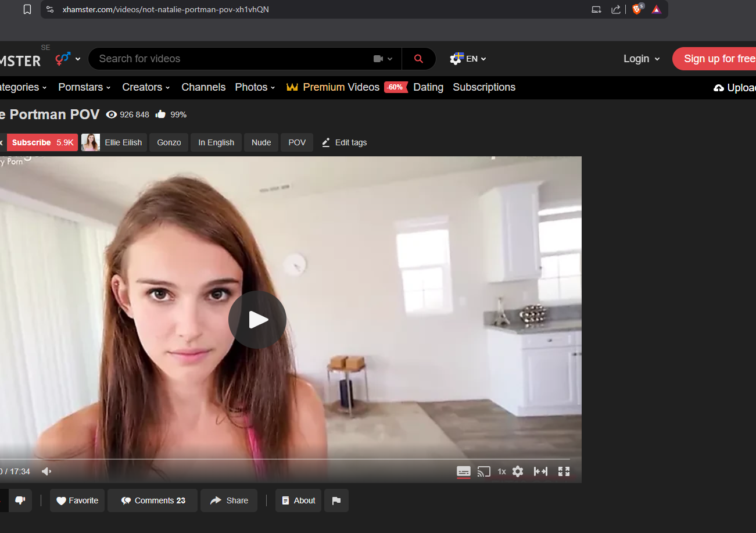Toggle subtitles in the video player
756x533 pixels.
463,471
